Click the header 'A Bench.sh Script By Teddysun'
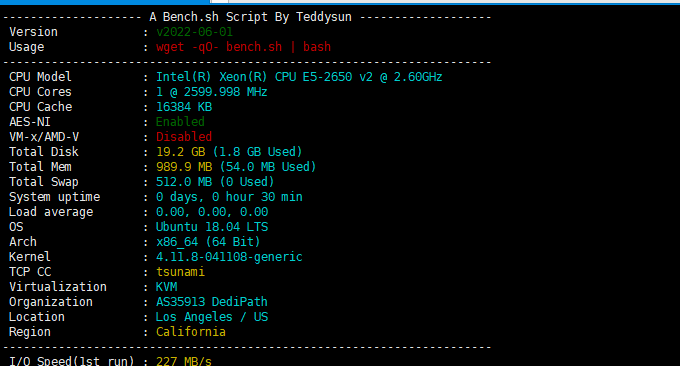The image size is (680, 366). click(250, 17)
